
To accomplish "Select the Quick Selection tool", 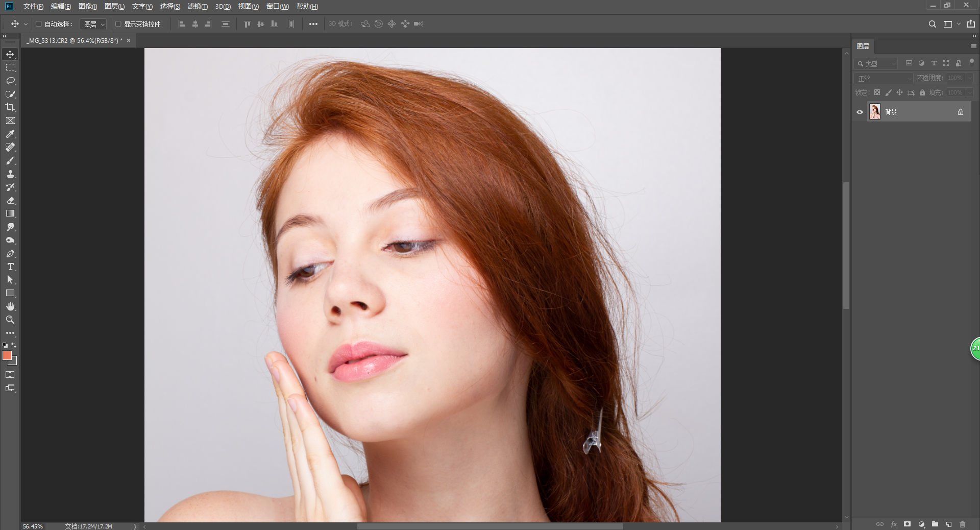I will [x=10, y=94].
